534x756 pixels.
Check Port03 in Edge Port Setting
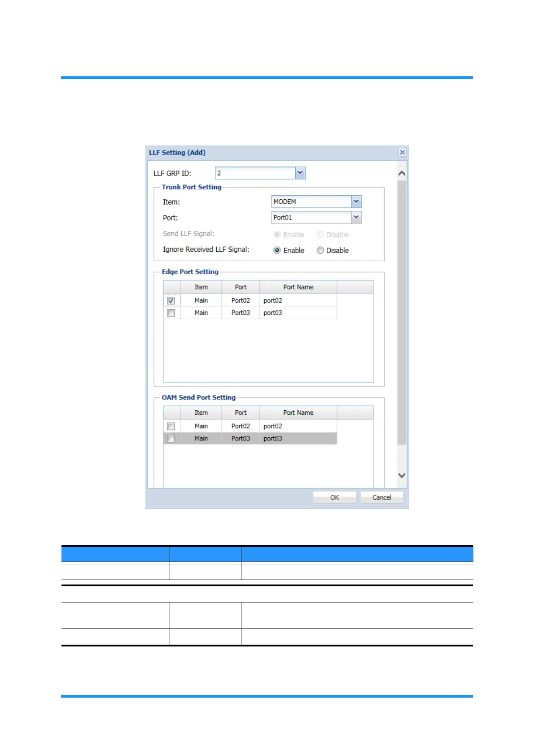[x=171, y=313]
